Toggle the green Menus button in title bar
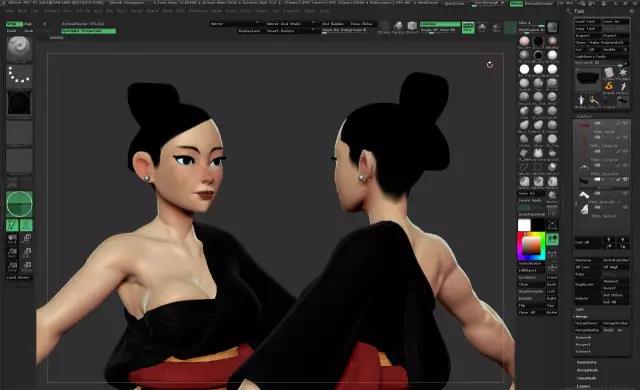The image size is (640, 390). 517,4
